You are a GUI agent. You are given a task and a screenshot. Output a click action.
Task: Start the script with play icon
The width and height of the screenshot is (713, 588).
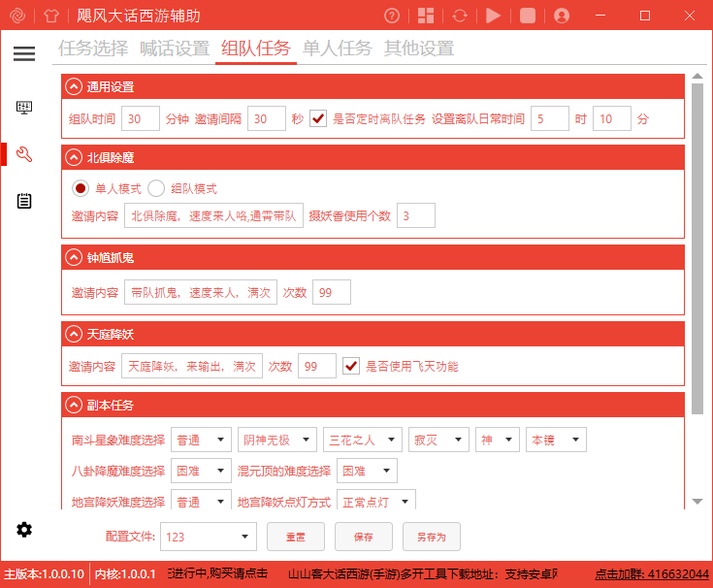pyautogui.click(x=493, y=16)
